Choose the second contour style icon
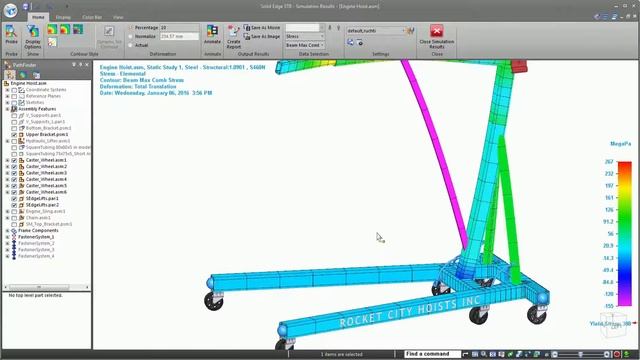Image resolution: width=640 pixels, height=360 pixels. pos(65,29)
